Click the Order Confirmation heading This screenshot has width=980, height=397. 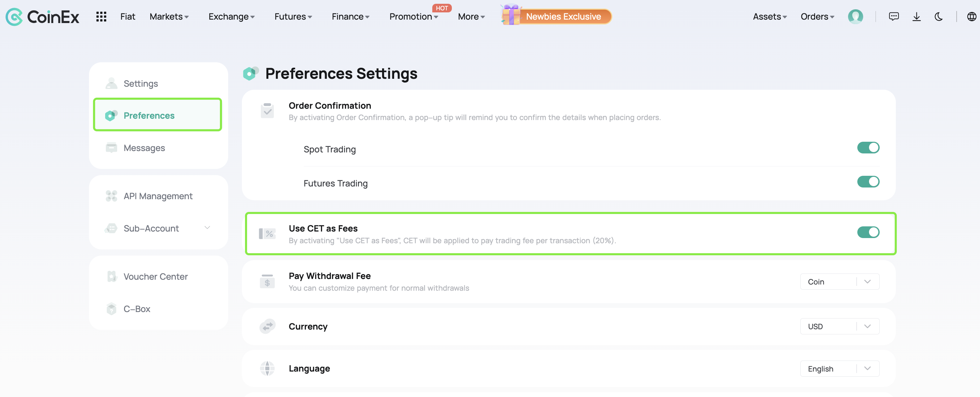pos(330,106)
